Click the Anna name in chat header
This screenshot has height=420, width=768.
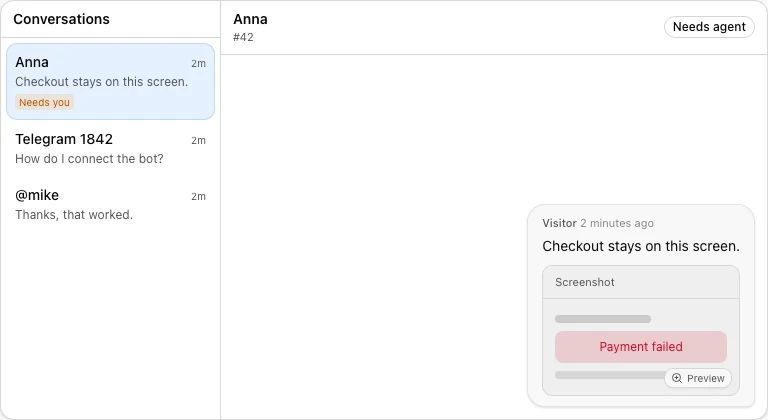(250, 19)
